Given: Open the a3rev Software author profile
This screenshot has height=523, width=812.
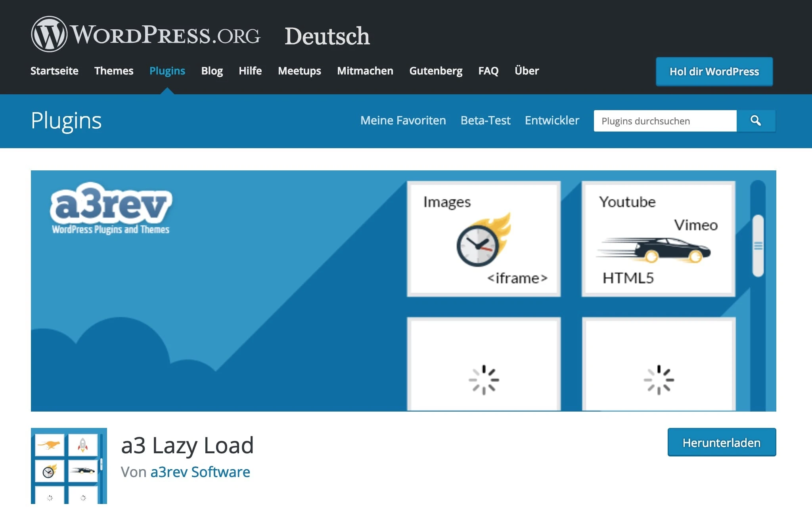Looking at the screenshot, I should click(x=201, y=471).
